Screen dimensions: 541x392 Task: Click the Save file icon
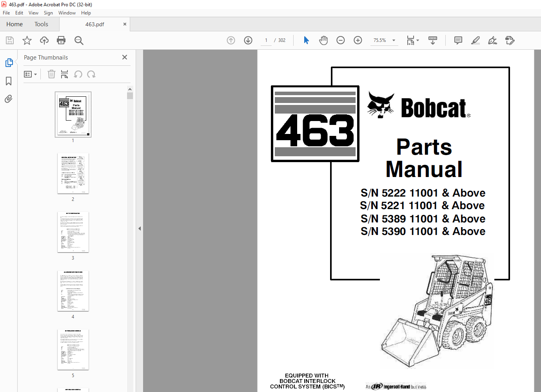click(10, 40)
